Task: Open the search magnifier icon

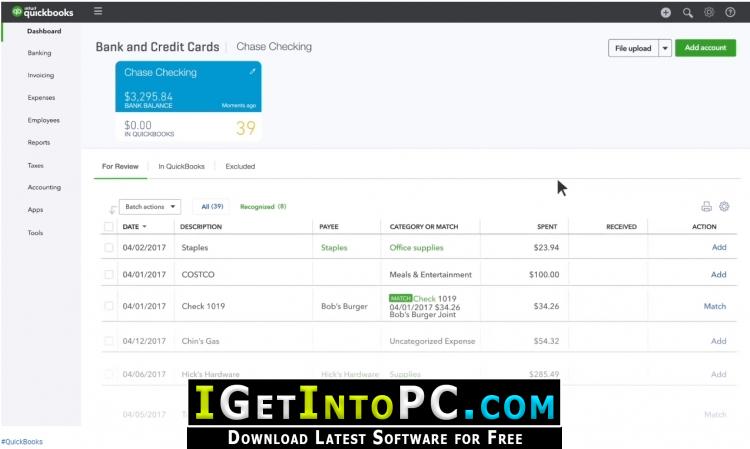Action: pos(688,13)
